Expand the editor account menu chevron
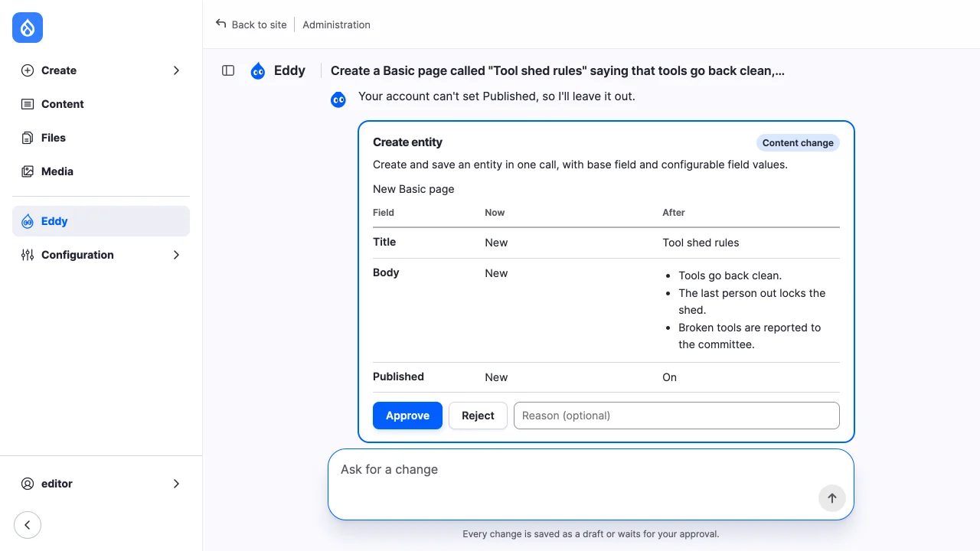Viewport: 980px width, 551px height. click(176, 484)
